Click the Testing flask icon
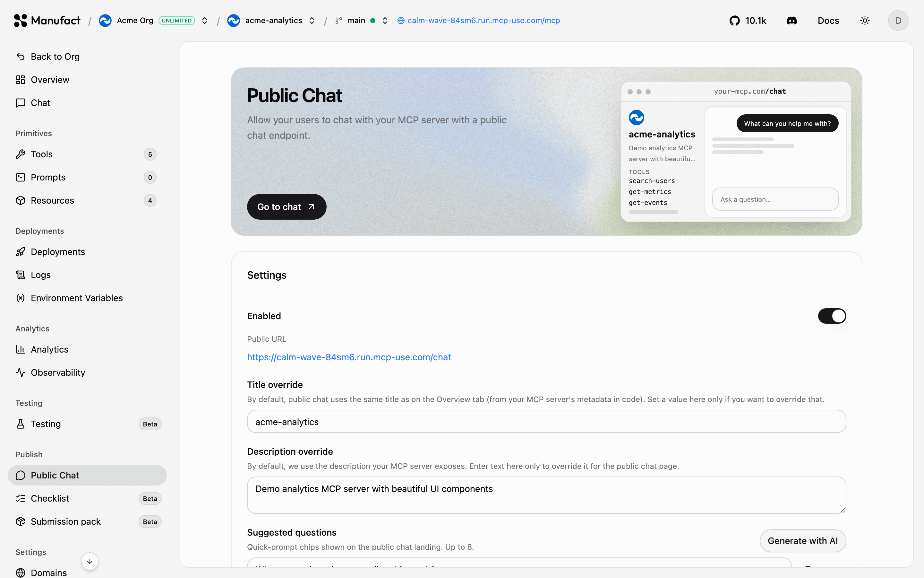 (x=21, y=424)
